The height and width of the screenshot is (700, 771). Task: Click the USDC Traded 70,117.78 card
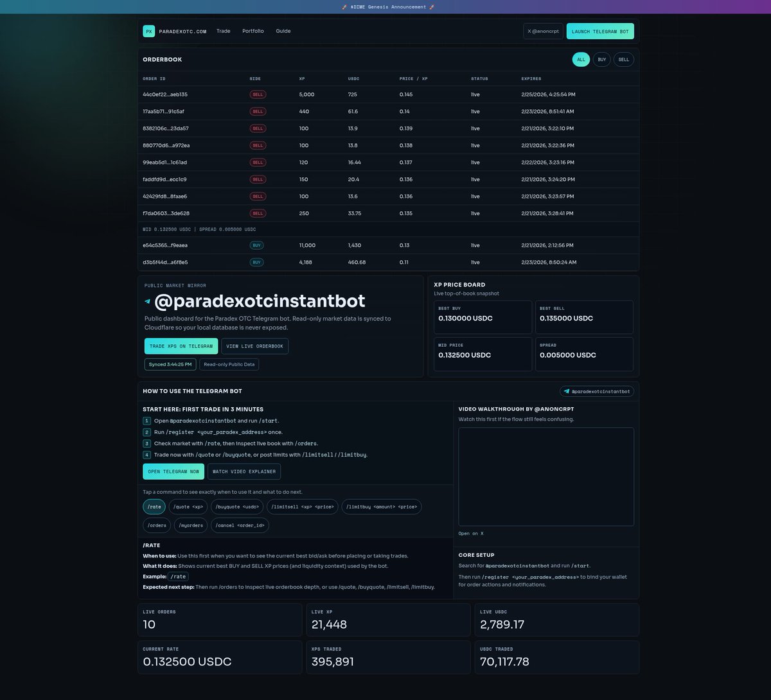tap(557, 657)
